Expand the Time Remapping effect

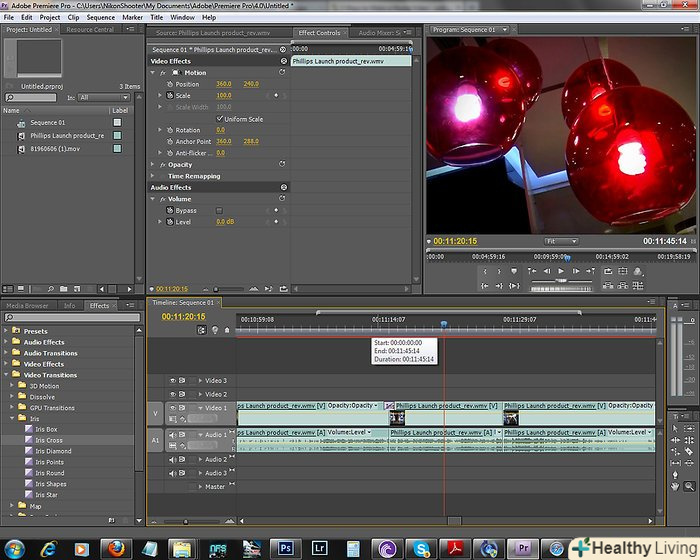pyautogui.click(x=153, y=176)
